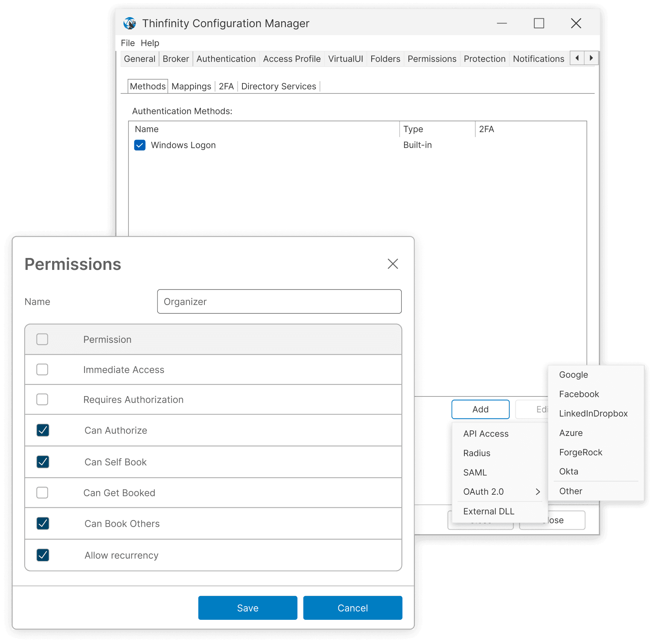Click the Name input field containing Organizer
This screenshot has height=644, width=652.
(x=279, y=302)
